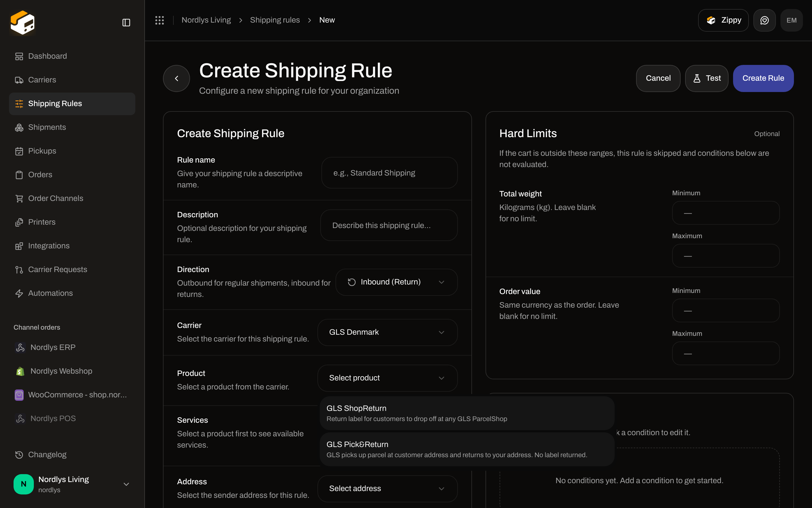
Task: Open the Nordlys POS channel
Action: pos(72,419)
